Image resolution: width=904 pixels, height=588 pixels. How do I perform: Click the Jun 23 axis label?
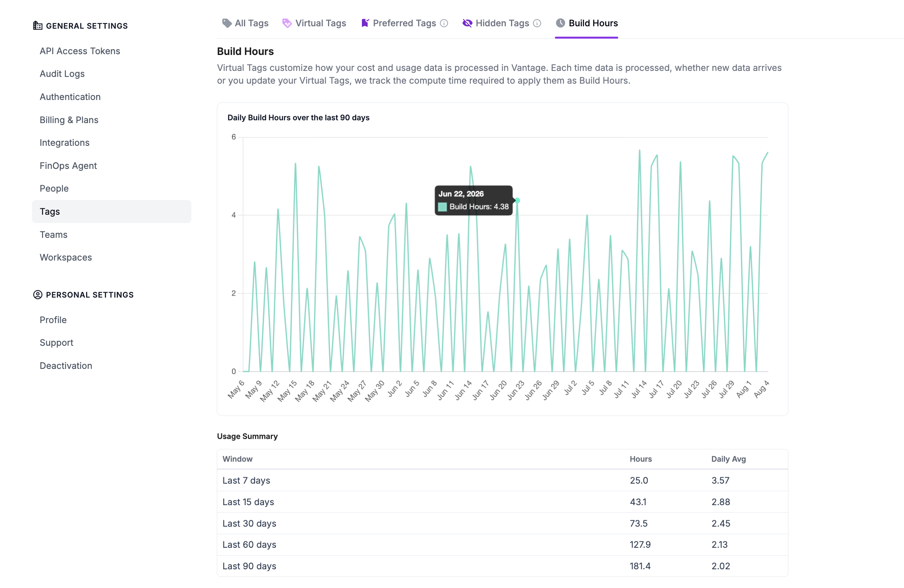(x=516, y=390)
